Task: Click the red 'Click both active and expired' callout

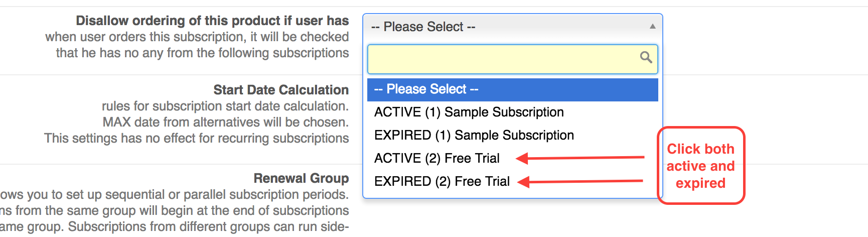Action: pyautogui.click(x=700, y=166)
